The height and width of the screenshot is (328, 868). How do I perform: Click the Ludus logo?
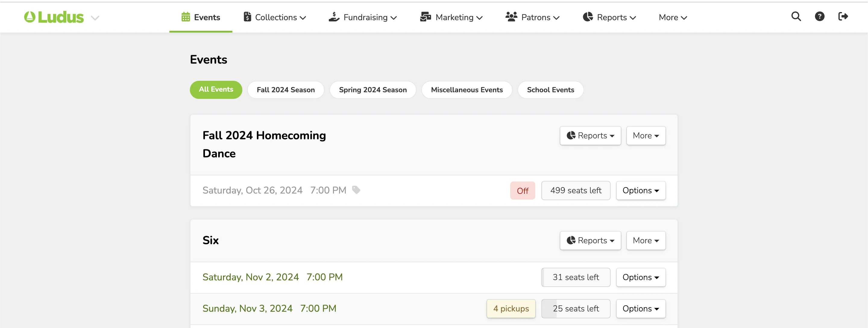tap(54, 17)
